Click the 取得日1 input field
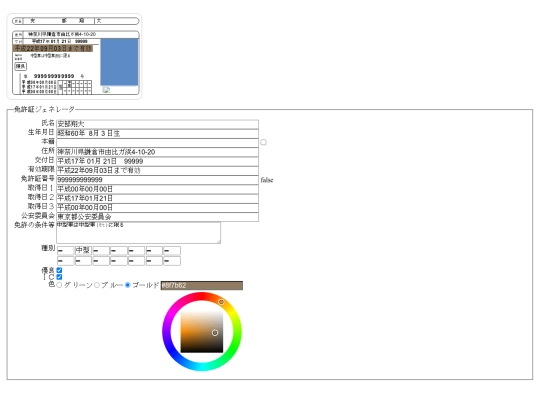Image resolution: width=540 pixels, height=405 pixels. point(157,189)
